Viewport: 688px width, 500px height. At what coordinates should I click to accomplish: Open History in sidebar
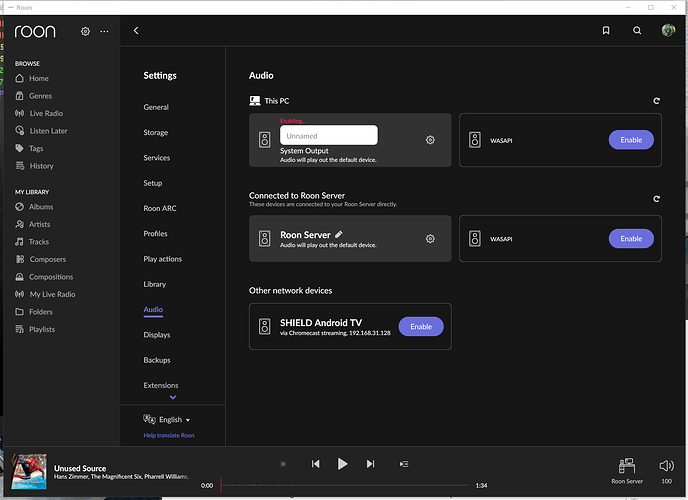tap(34, 166)
